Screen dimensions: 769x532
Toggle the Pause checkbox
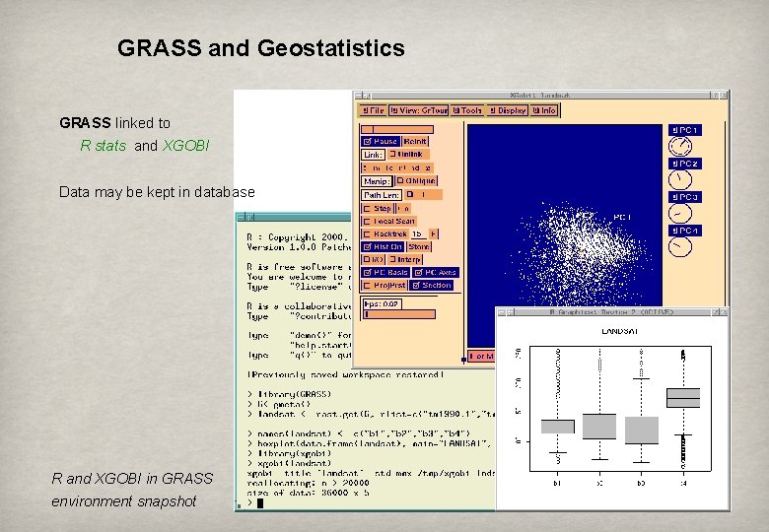pyautogui.click(x=381, y=142)
